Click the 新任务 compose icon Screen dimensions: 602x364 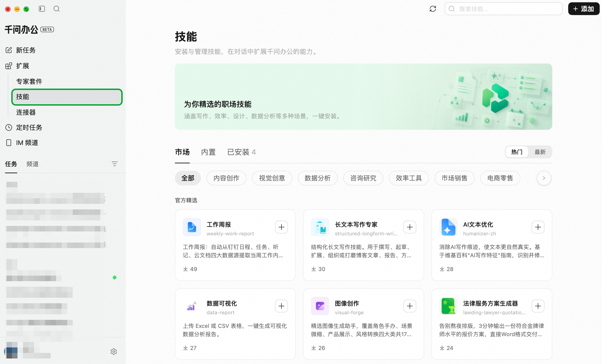pyautogui.click(x=9, y=50)
